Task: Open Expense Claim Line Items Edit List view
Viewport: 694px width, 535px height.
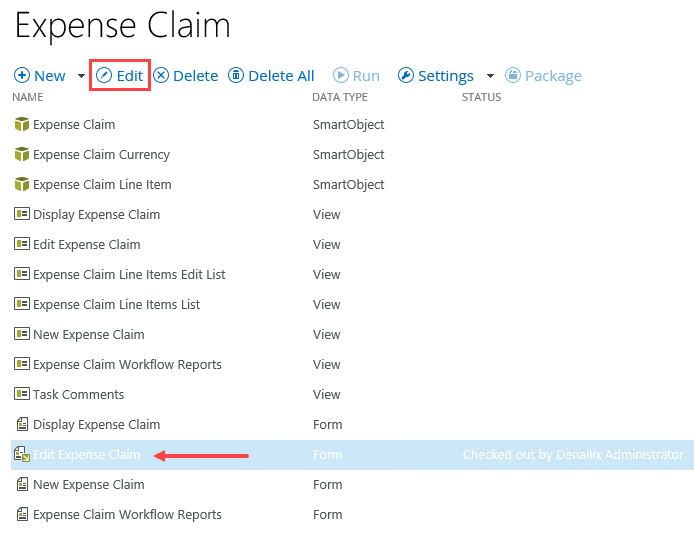Action: tap(129, 275)
